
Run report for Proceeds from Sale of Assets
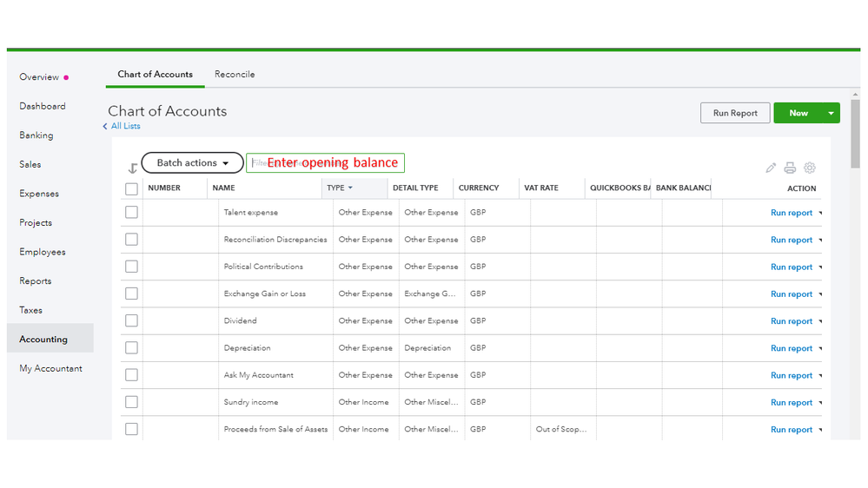(x=791, y=430)
